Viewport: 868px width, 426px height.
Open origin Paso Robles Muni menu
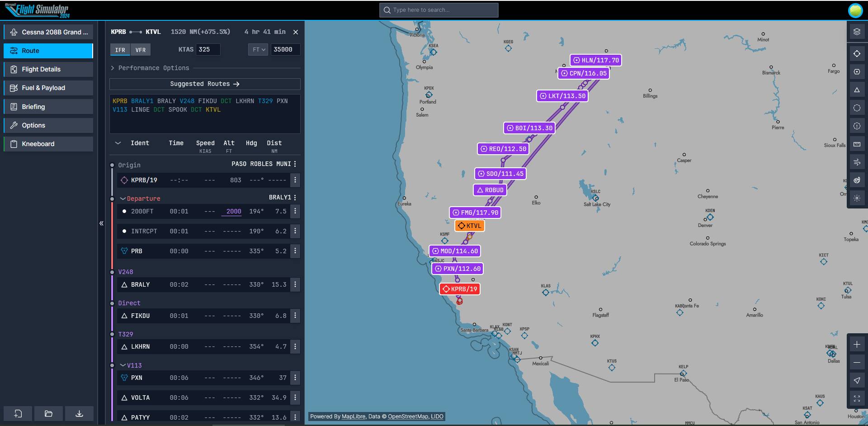pos(295,164)
